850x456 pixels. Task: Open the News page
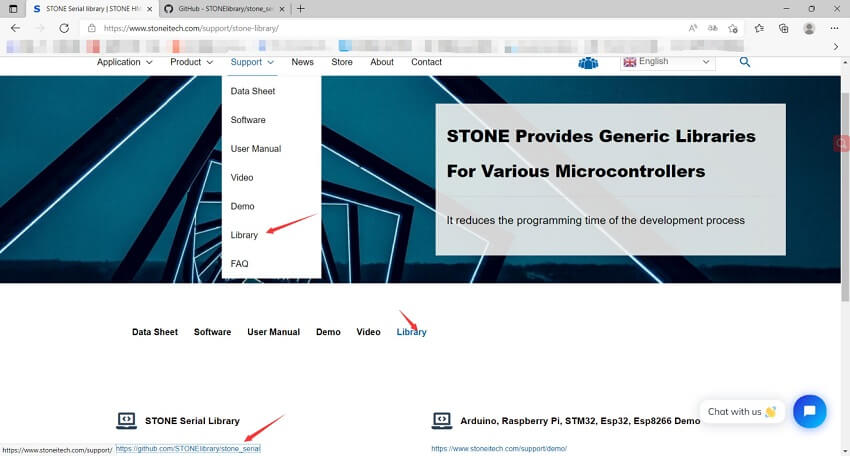pyautogui.click(x=302, y=62)
